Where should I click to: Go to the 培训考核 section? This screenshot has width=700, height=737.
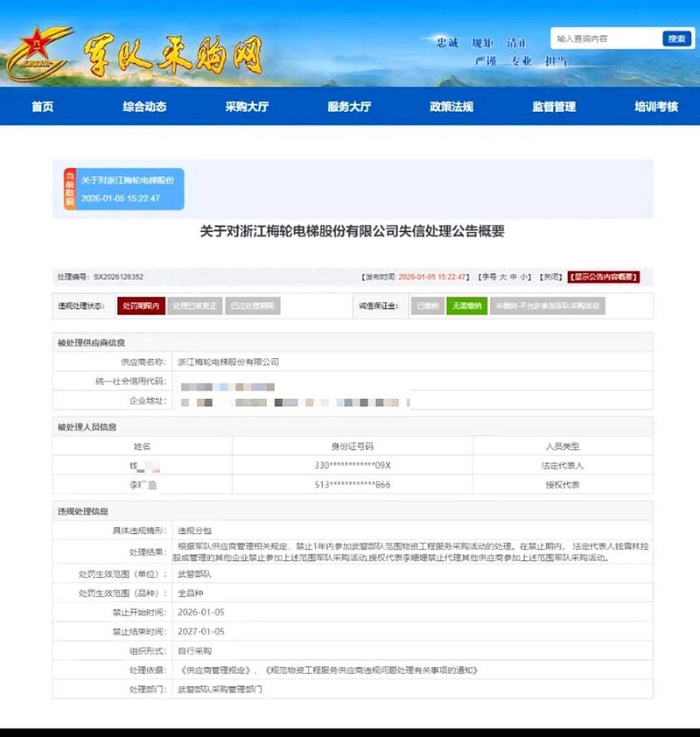click(x=656, y=107)
